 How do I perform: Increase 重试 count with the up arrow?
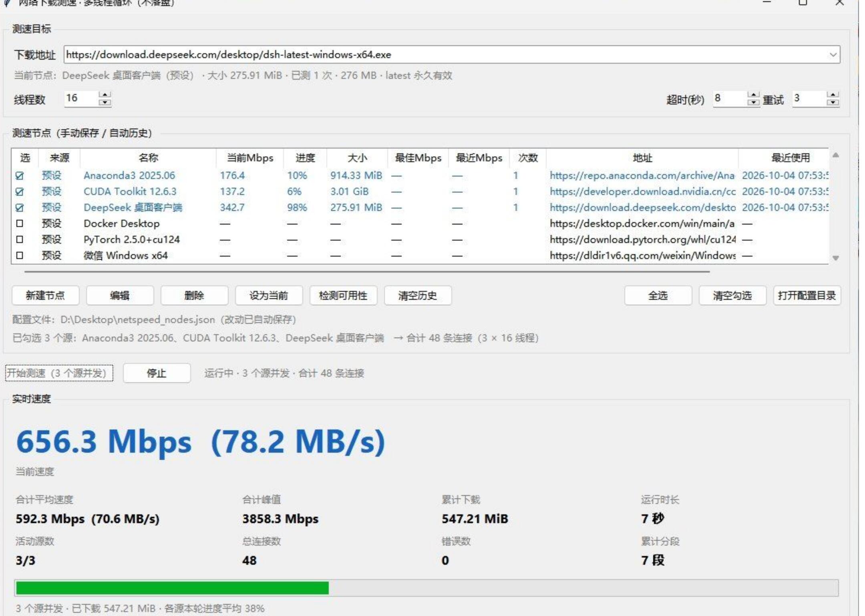pos(833,95)
